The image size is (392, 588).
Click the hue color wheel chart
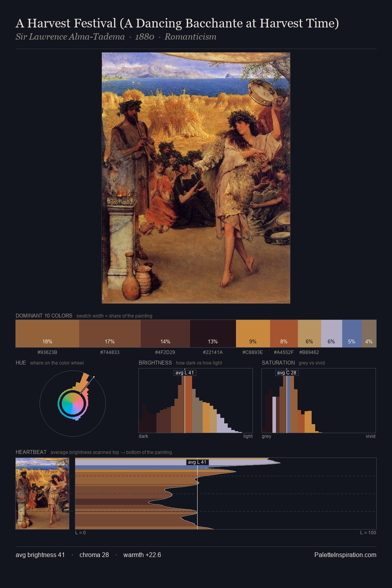pos(73,403)
